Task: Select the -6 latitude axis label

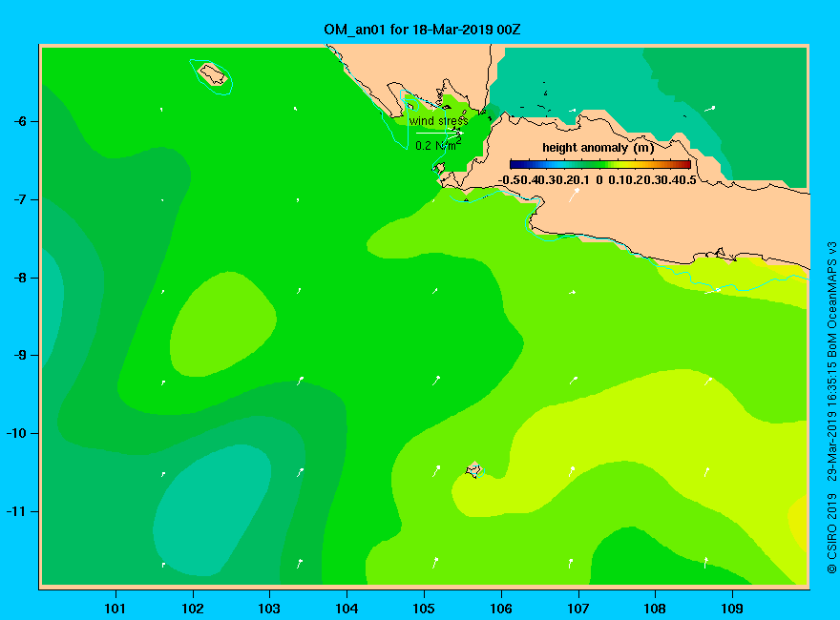Action: pos(20,121)
